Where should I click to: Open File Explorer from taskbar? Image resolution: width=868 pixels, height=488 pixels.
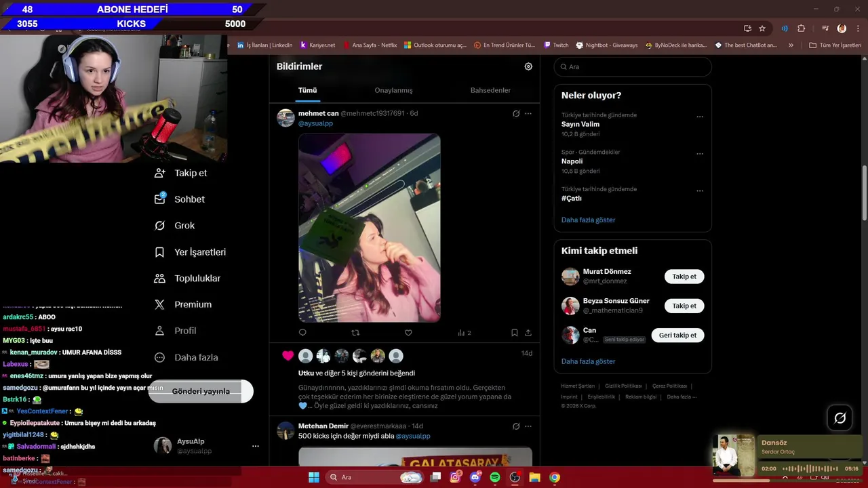tap(534, 477)
